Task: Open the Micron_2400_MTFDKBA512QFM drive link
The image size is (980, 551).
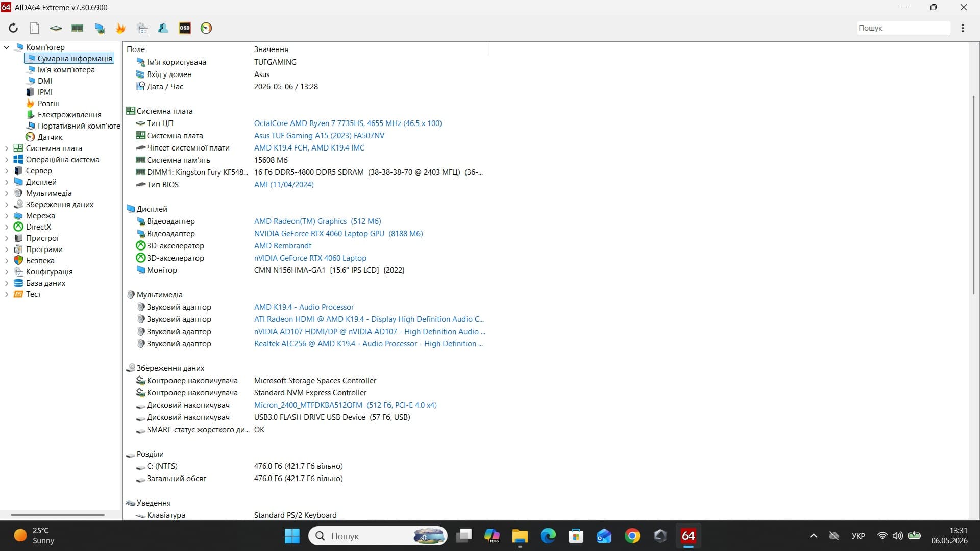Action: click(x=346, y=405)
